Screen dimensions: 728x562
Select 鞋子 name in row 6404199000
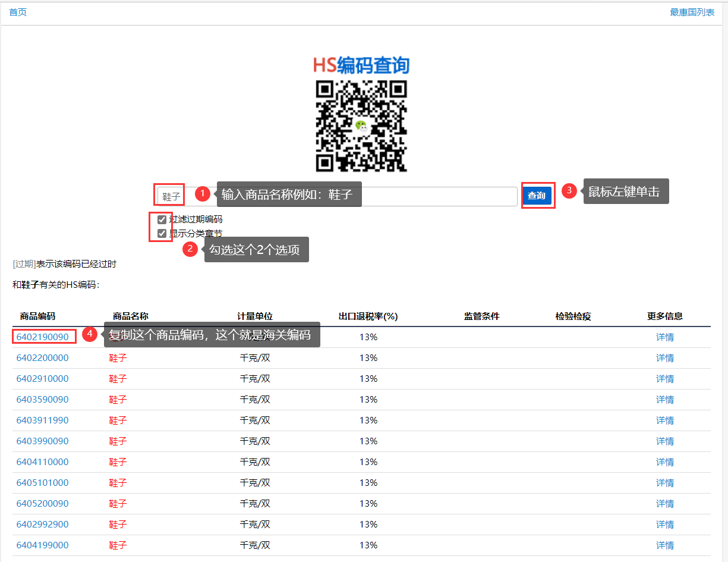click(118, 545)
